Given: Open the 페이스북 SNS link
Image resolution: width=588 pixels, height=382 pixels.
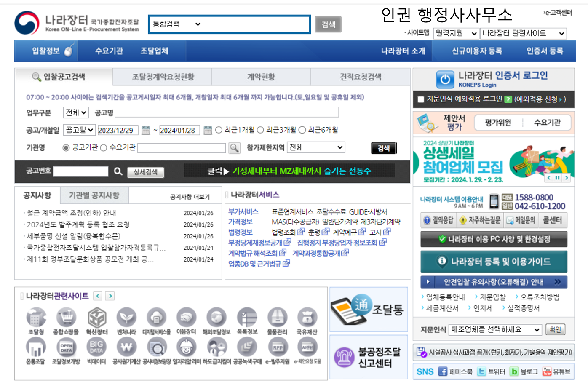Looking at the screenshot, I should click(x=455, y=371).
